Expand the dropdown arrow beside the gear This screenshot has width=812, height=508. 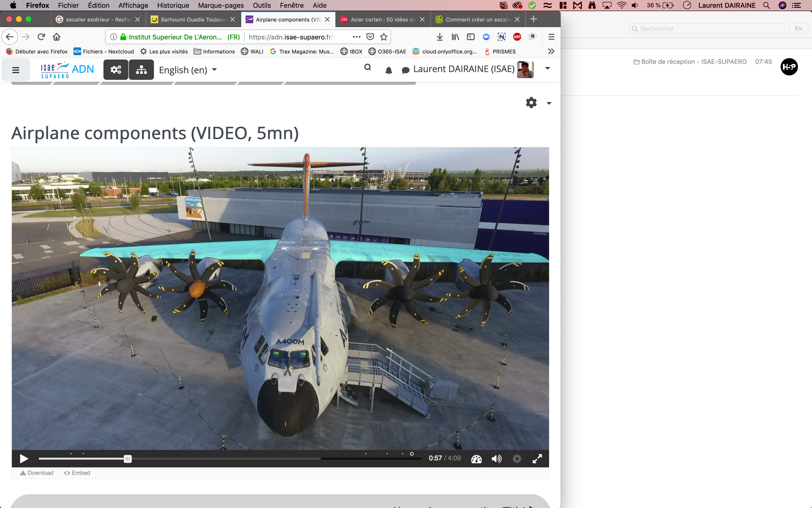click(549, 103)
